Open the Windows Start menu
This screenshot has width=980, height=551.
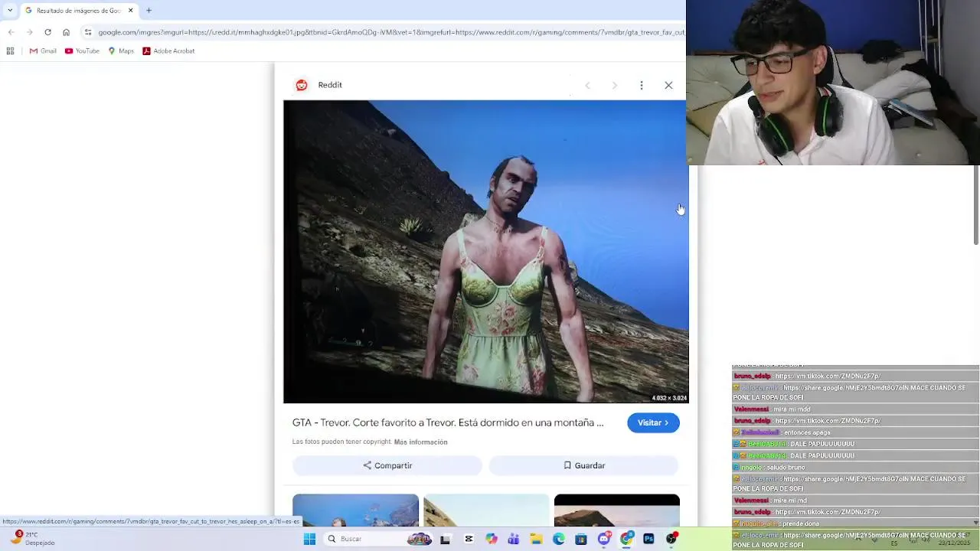click(x=309, y=539)
